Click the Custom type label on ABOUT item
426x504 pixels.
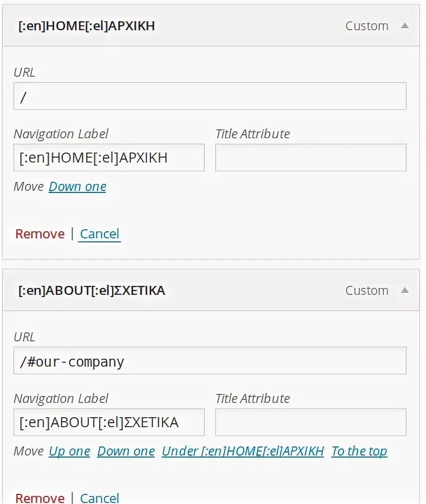point(366,291)
